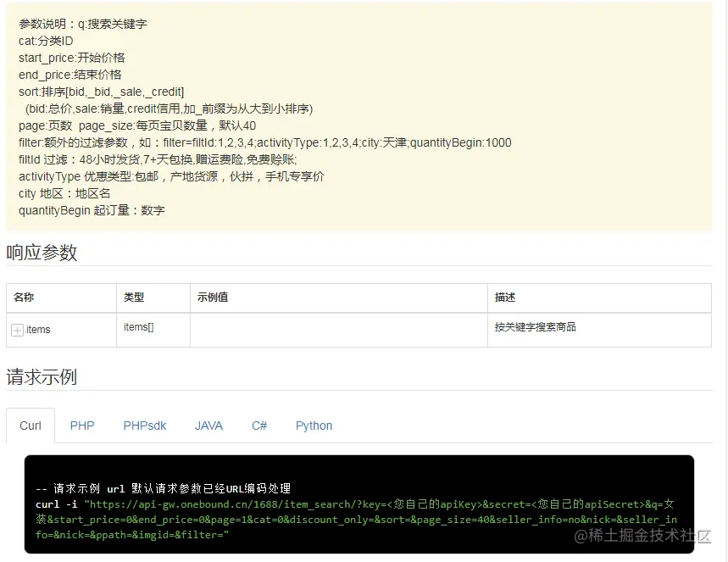Click the start_price:开始价格 line
This screenshot has height=562, width=728.
coord(71,58)
